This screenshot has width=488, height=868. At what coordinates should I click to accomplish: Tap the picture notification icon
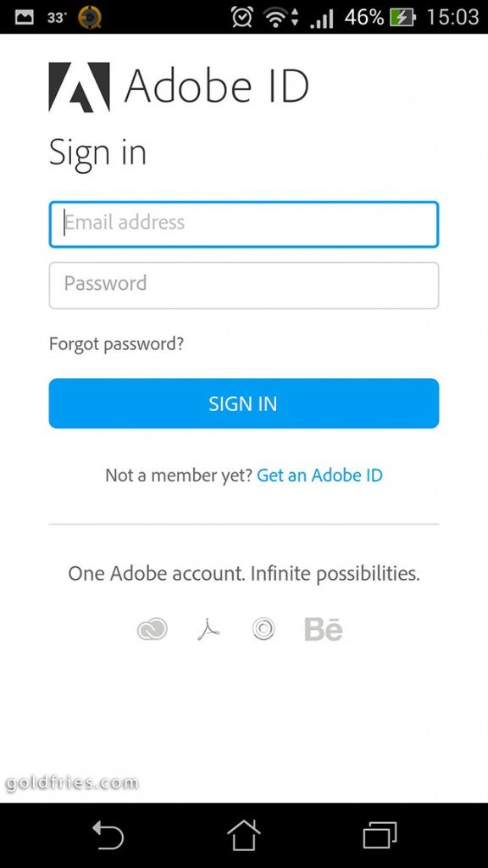24,17
